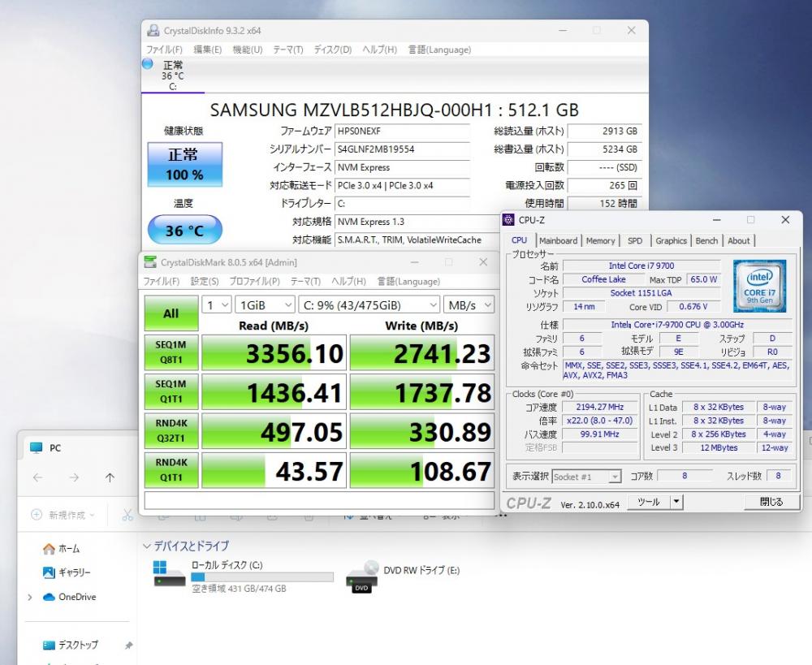812x665 pixels.
Task: Open 編集(E) menu in CrystalDiskInfo
Action: tap(208, 50)
